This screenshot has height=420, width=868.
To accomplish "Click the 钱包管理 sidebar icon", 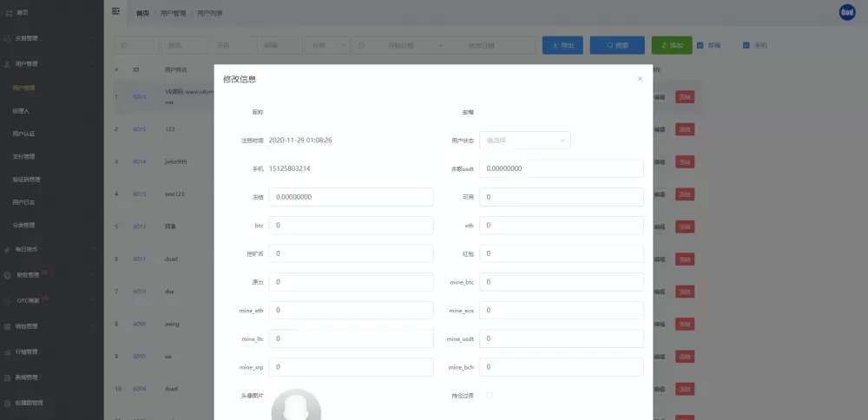I will point(8,326).
